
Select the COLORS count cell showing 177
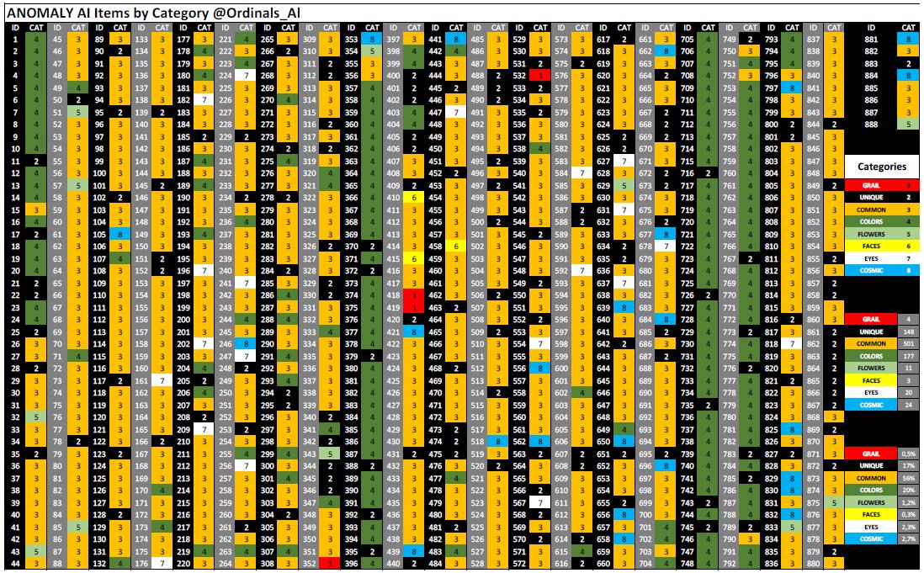908,356
